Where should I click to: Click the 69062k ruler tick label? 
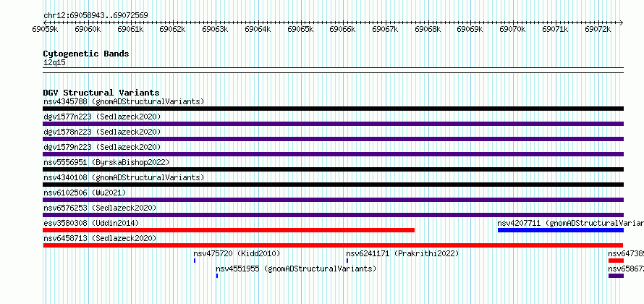click(172, 29)
